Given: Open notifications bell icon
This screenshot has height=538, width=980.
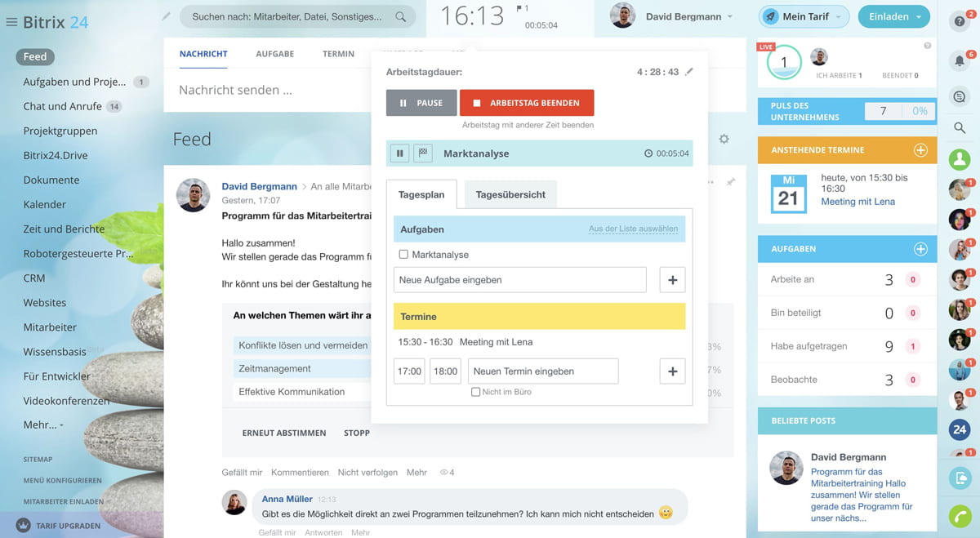Looking at the screenshot, I should (x=960, y=61).
